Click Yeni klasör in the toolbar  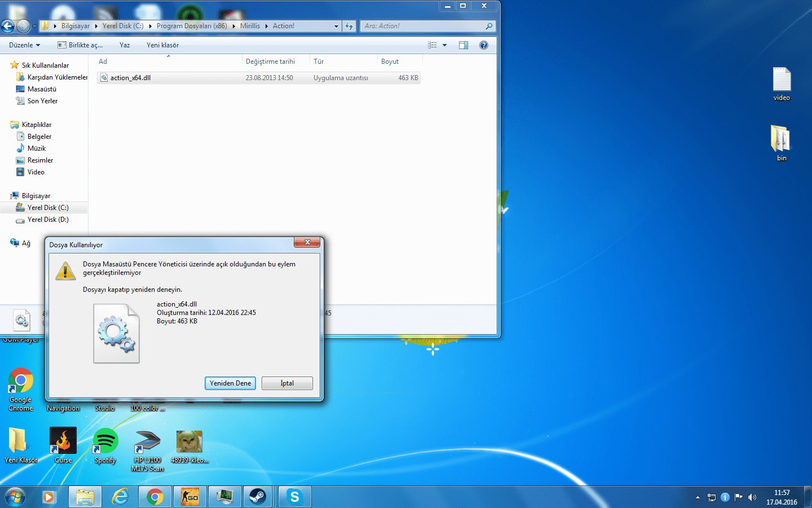click(x=162, y=45)
